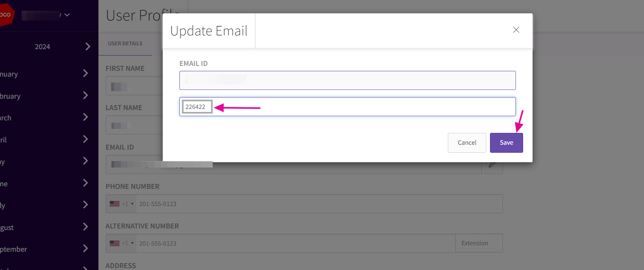644x270 pixels.
Task: Expand the February month chevron
Action: (86, 95)
